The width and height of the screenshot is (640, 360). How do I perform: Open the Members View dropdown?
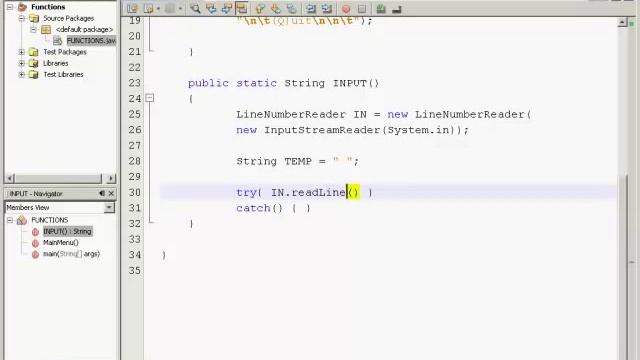tap(109, 207)
